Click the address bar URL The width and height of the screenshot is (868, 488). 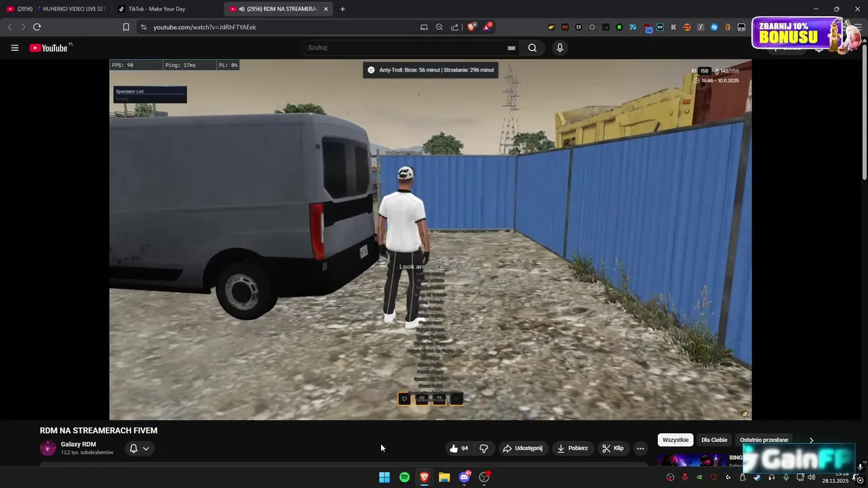pyautogui.click(x=205, y=27)
